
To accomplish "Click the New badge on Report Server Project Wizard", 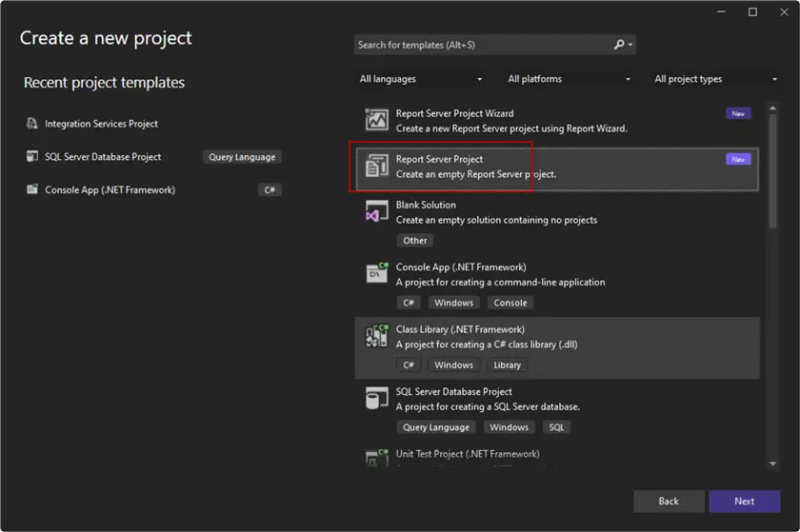I will pos(738,114).
